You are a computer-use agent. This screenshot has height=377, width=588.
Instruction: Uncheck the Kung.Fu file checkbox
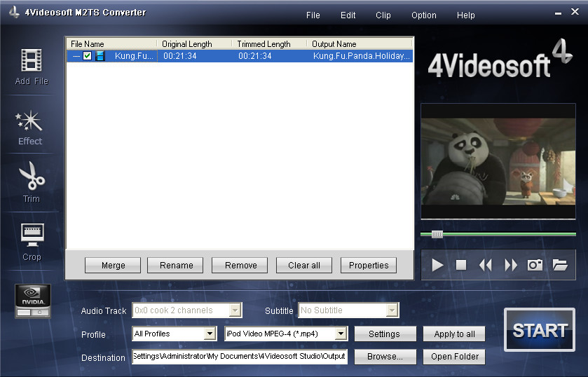pos(88,56)
